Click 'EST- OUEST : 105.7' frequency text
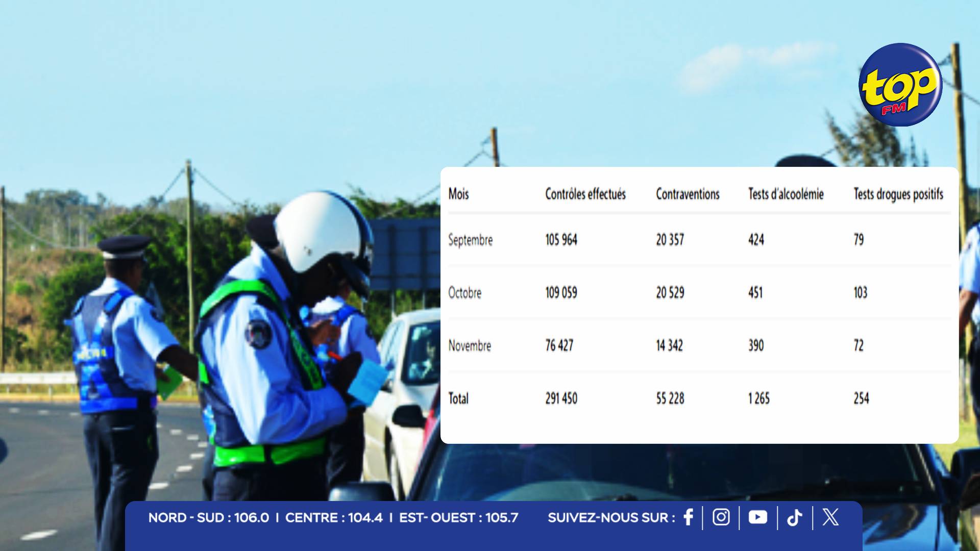 pos(458,518)
